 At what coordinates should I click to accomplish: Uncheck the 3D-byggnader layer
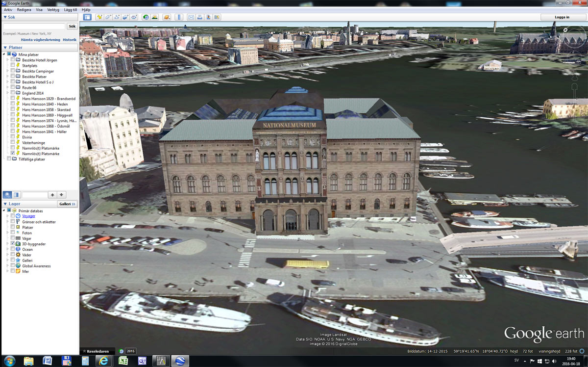point(13,244)
